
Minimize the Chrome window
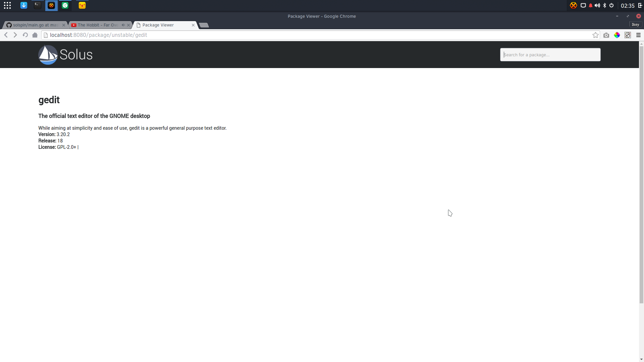617,16
